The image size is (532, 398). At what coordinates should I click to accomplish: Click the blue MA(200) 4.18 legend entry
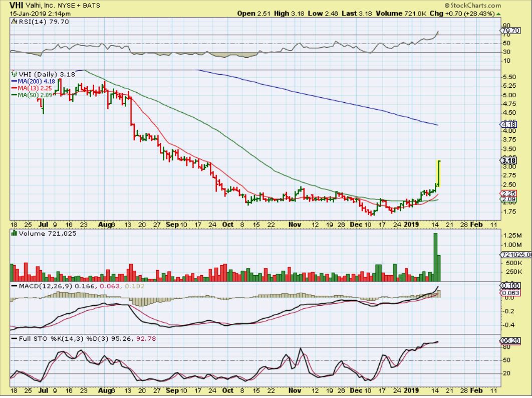[33, 82]
